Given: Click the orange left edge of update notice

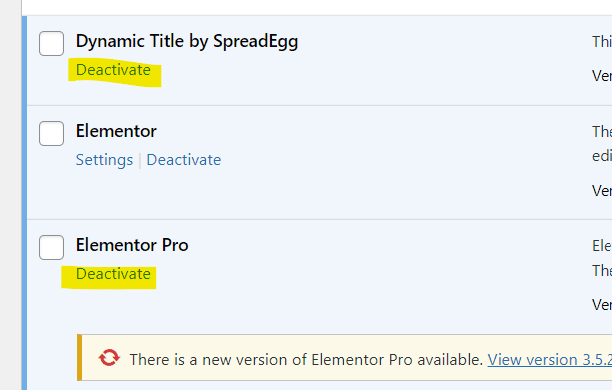Looking at the screenshot, I should 79,357.
